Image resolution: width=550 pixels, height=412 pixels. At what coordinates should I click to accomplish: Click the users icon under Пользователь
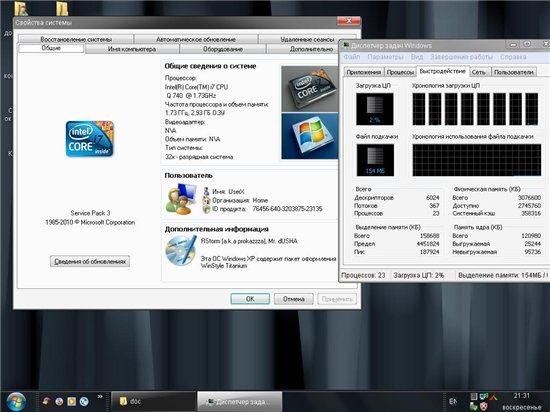(x=181, y=199)
